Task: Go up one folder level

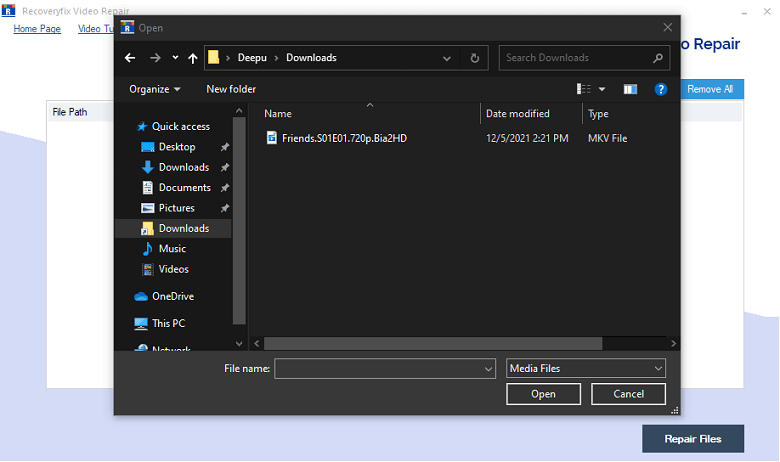Action: [x=193, y=58]
